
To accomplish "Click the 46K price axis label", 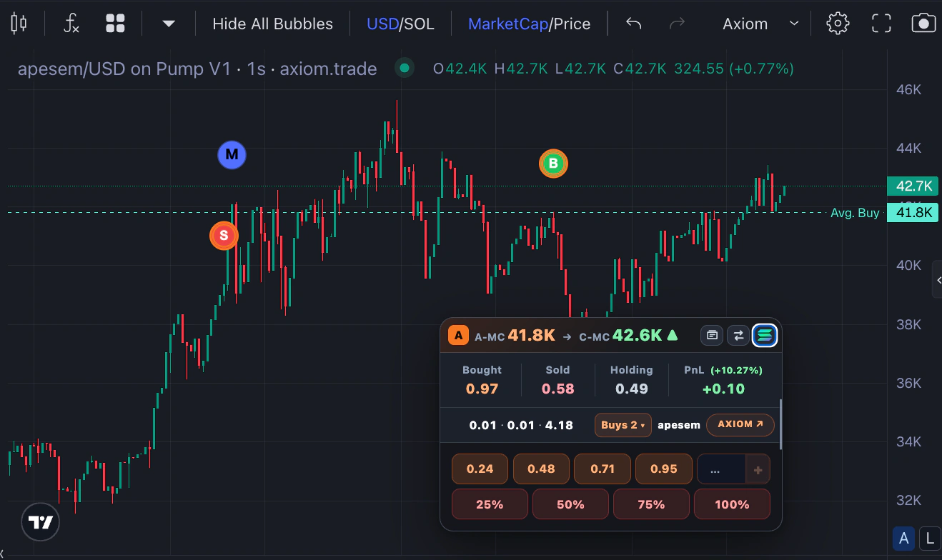I will pos(908,90).
